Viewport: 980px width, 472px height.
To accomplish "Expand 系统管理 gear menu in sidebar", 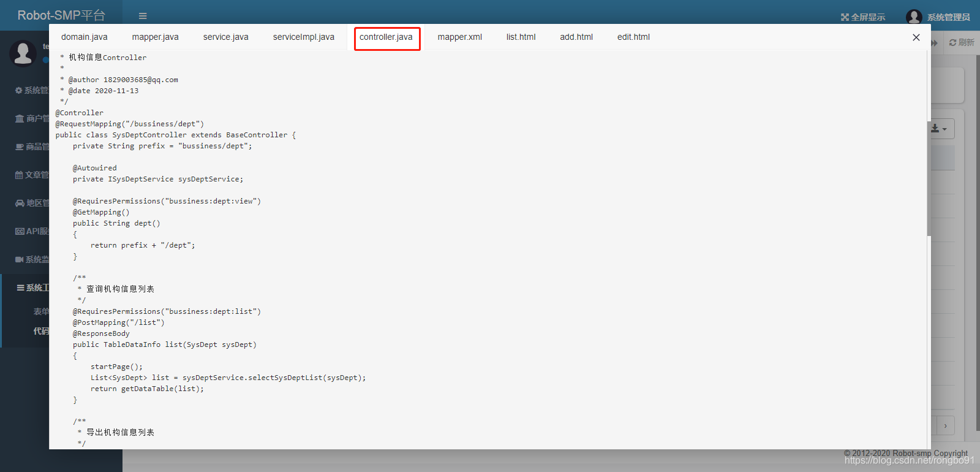I will click(31, 90).
